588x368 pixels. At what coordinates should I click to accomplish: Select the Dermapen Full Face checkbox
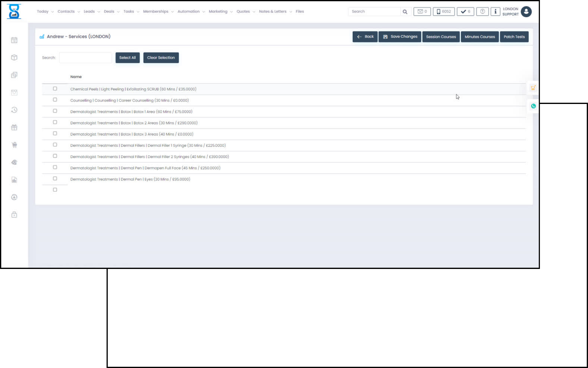coord(55,167)
